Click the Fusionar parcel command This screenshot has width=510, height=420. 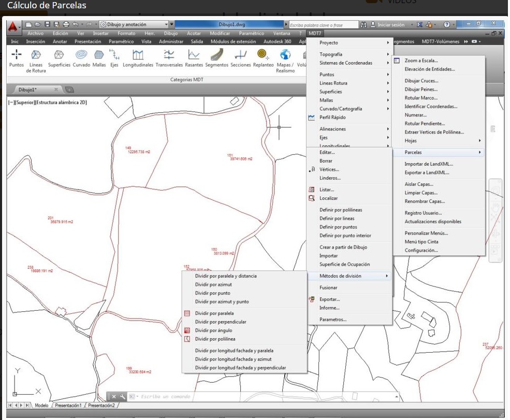tap(328, 287)
